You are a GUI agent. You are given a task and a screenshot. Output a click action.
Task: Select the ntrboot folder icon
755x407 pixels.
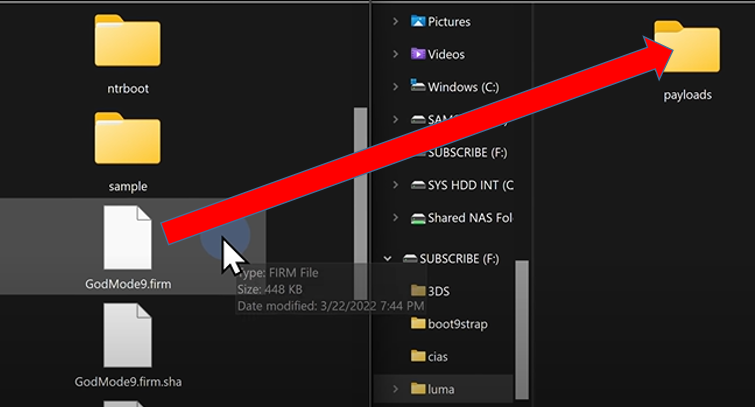click(x=128, y=40)
